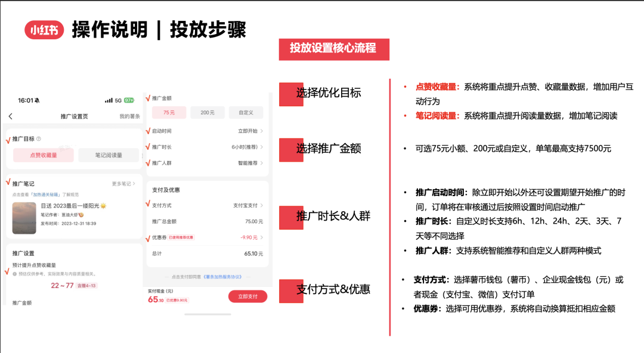Viewport: 644px width, 353px height.
Task: Click the 可选75元小额 bullet text
Action: pos(513,148)
